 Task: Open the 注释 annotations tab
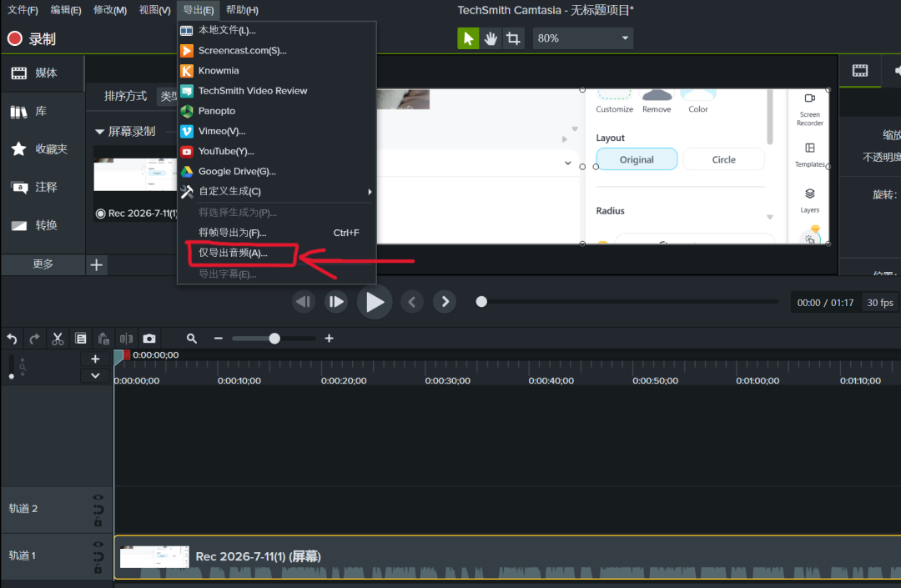tap(43, 187)
